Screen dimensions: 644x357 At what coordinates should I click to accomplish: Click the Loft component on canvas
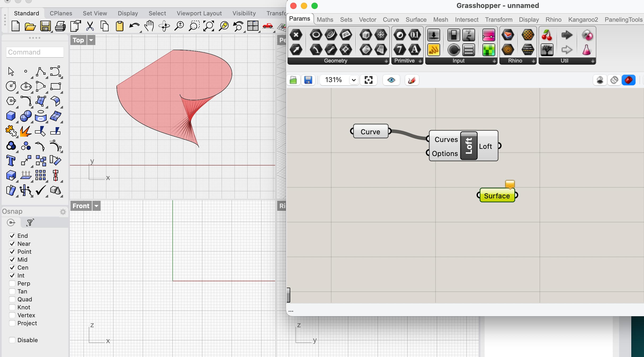(x=468, y=146)
